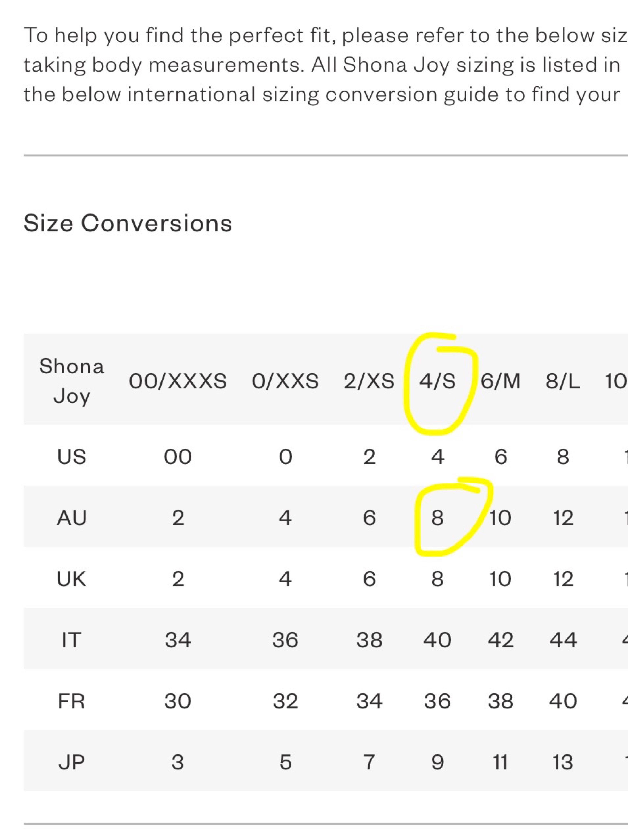This screenshot has width=628, height=840.
Task: Click the 6/M column header
Action: (x=501, y=381)
